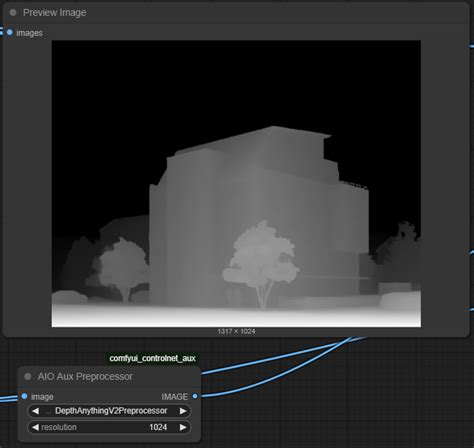Collapse the AIO Aux Preprocessor node dot

[28, 377]
